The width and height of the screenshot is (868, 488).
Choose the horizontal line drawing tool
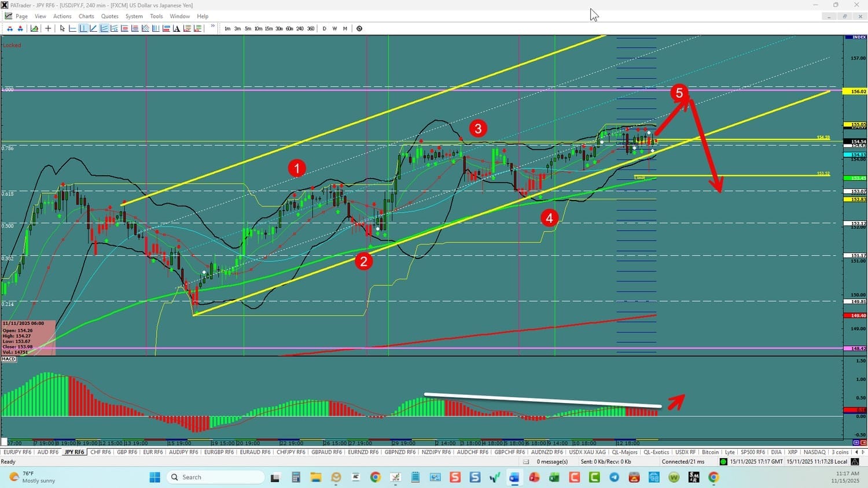73,28
